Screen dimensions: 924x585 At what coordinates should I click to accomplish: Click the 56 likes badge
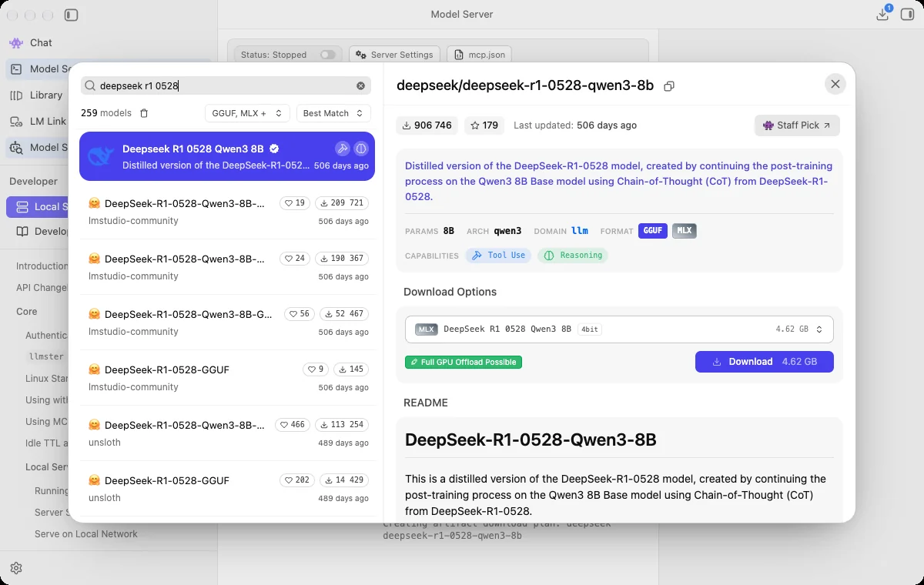[x=299, y=314]
